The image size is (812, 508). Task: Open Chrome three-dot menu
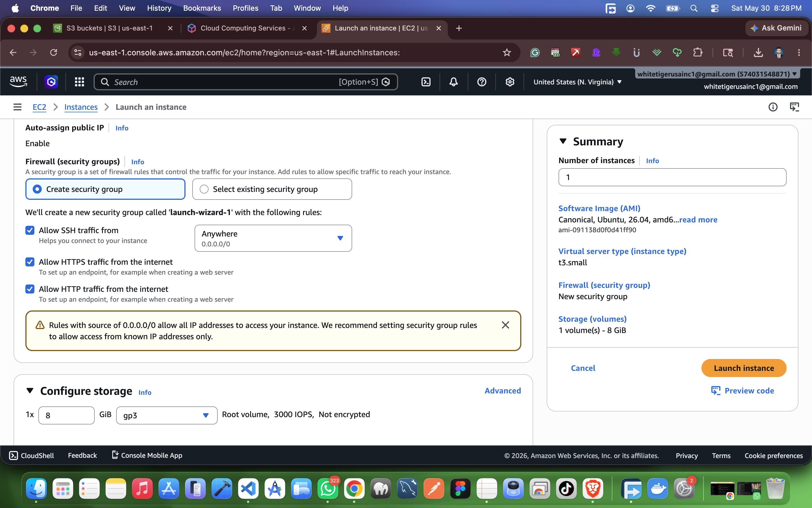tap(799, 52)
